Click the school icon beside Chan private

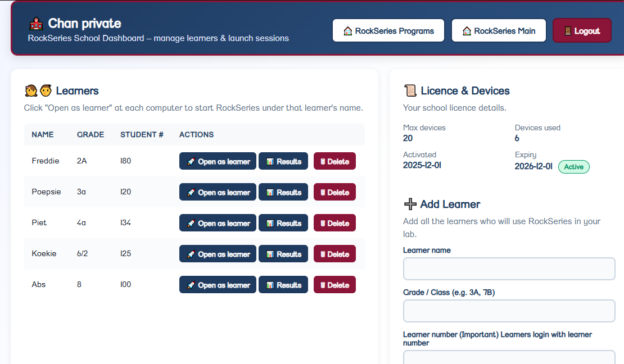(36, 24)
